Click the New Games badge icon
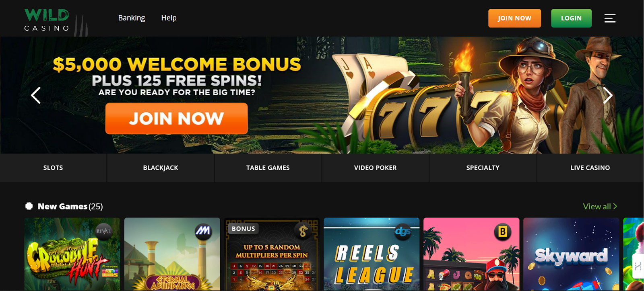 (29, 206)
